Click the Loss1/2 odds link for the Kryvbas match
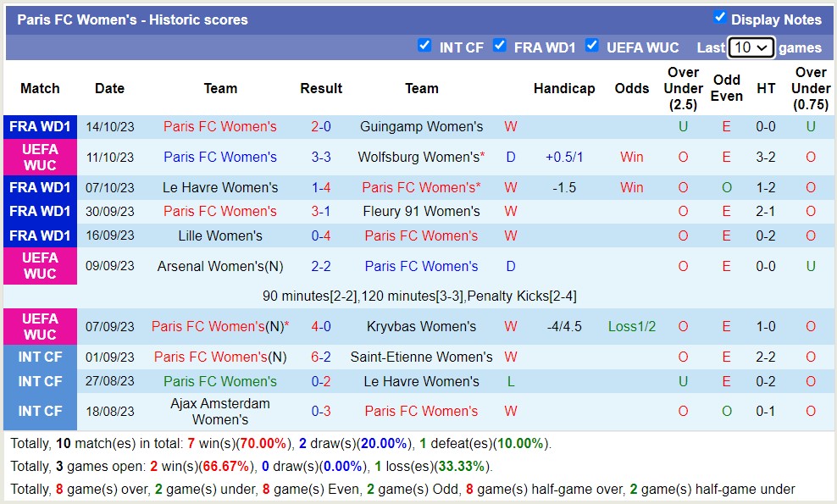This screenshot has height=504, width=837. pyautogui.click(x=631, y=326)
